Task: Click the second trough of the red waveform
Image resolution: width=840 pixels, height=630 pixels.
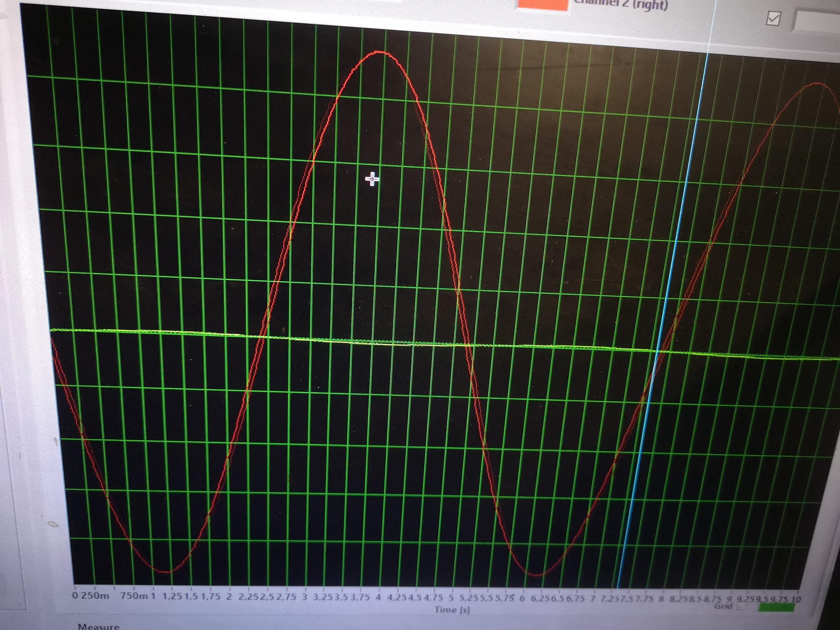Action: coord(536,575)
